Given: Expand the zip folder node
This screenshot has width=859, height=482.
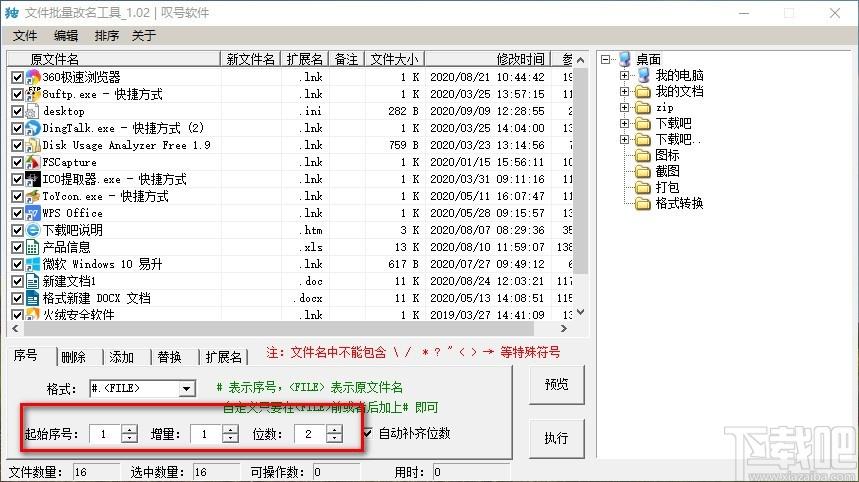Looking at the screenshot, I should 625,107.
